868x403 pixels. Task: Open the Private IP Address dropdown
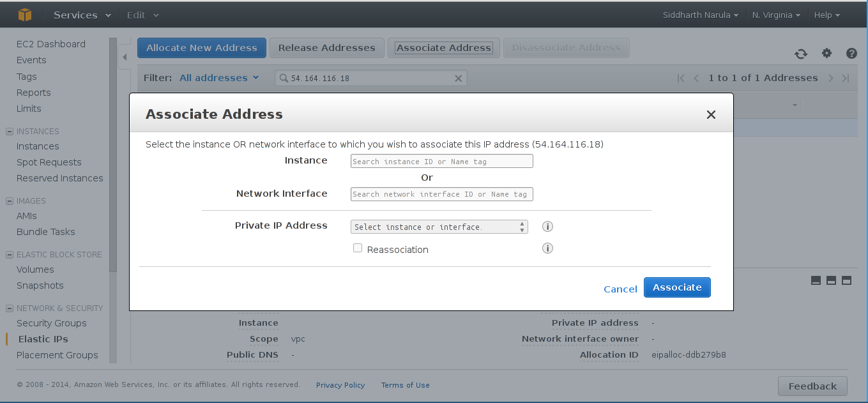439,227
